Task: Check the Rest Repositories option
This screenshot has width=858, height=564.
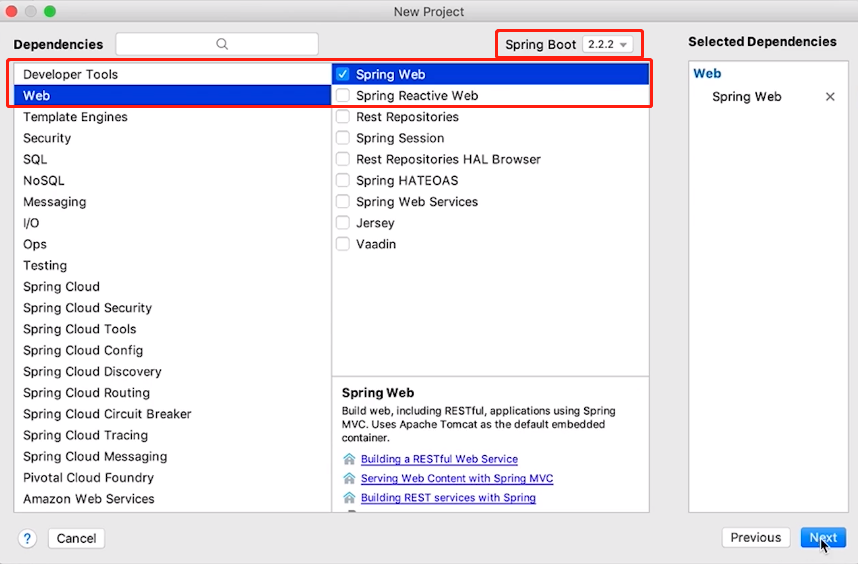Action: [x=343, y=117]
